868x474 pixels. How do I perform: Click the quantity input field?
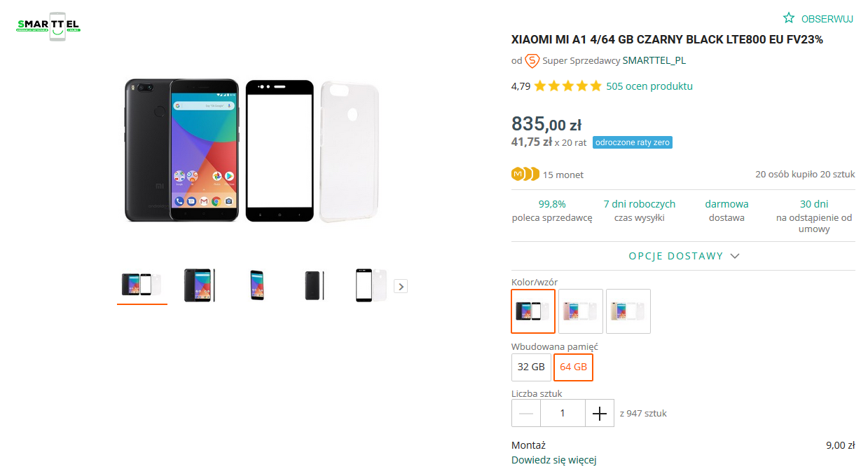pos(563,414)
